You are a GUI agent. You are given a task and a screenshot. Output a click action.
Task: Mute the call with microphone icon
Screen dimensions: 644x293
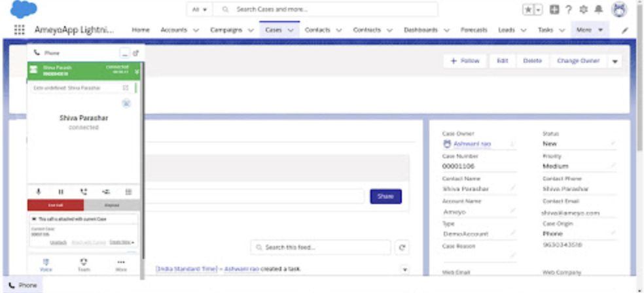[x=39, y=192]
